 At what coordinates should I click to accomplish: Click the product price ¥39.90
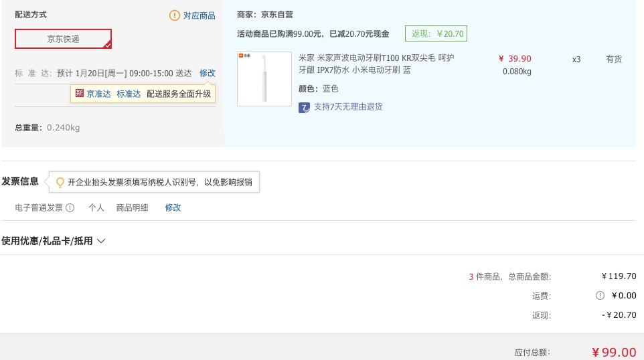point(515,59)
